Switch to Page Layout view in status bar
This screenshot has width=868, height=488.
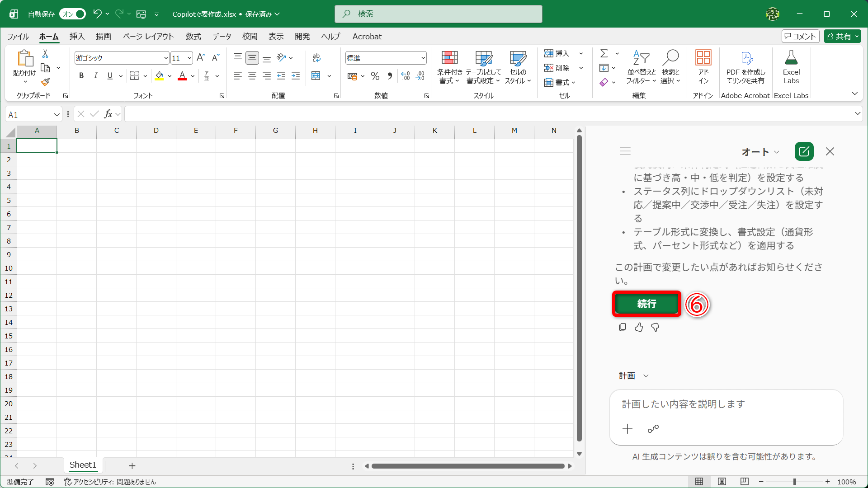[722, 482]
